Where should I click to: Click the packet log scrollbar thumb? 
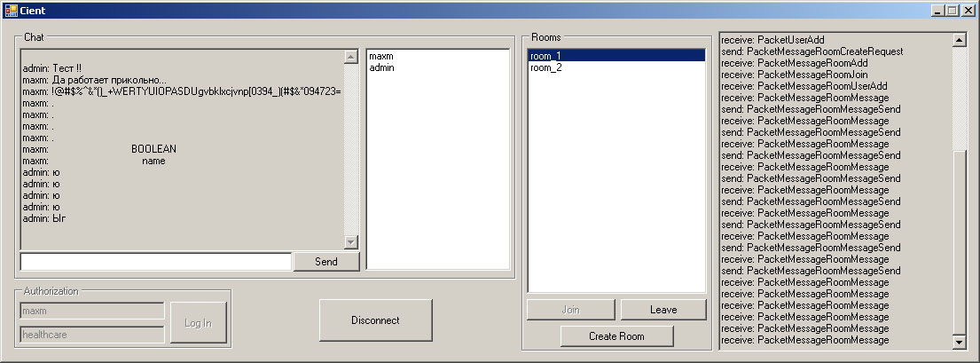958,243
